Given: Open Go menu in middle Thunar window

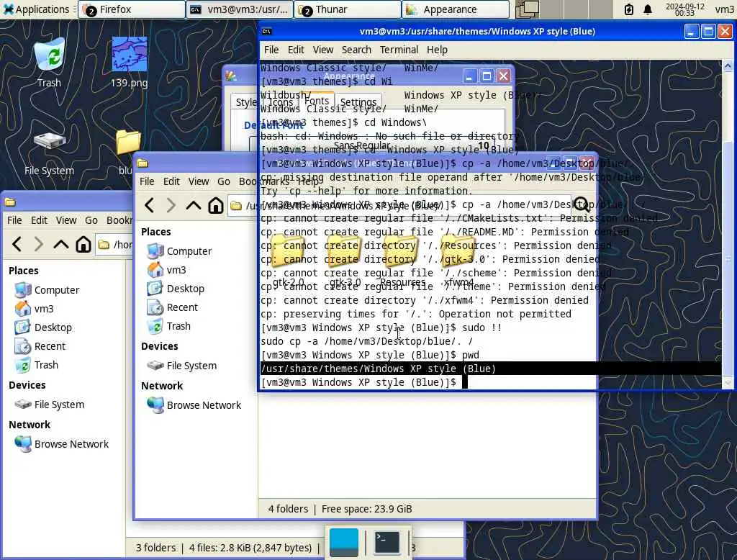Looking at the screenshot, I should pos(224,181).
